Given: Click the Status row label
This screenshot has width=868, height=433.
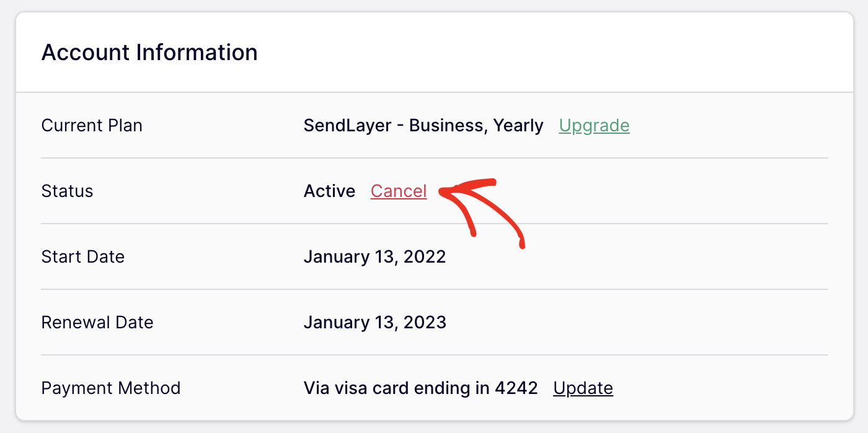Looking at the screenshot, I should point(67,191).
